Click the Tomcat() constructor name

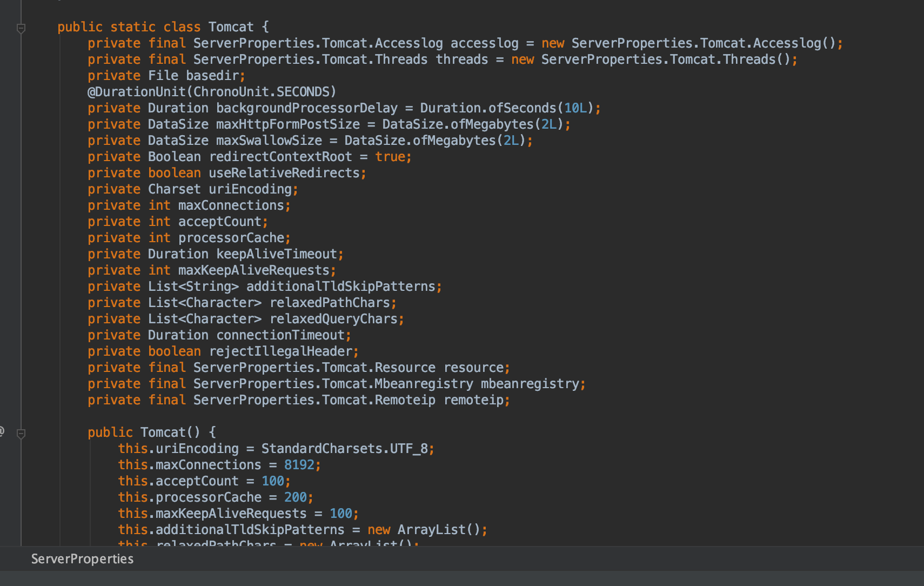[163, 432]
